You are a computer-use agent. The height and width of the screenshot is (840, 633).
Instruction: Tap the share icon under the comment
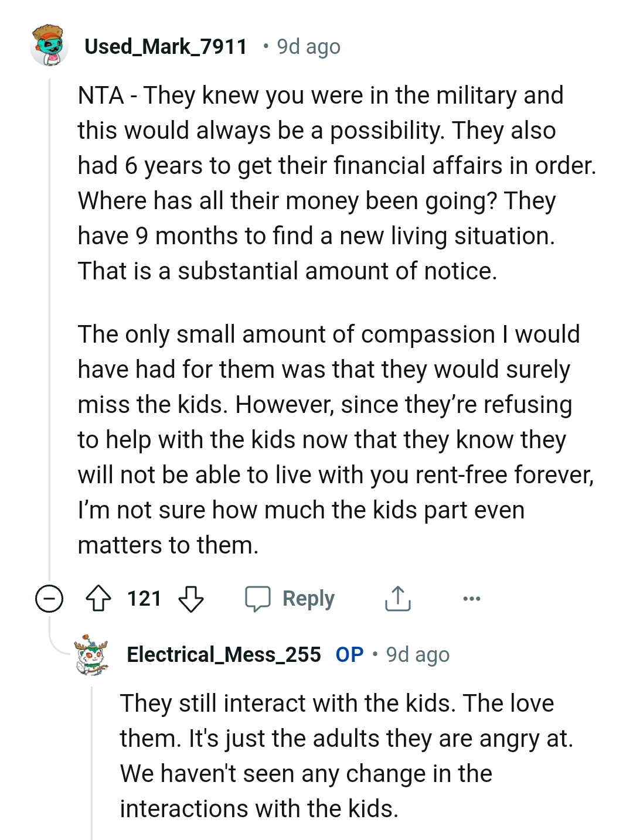(x=398, y=599)
